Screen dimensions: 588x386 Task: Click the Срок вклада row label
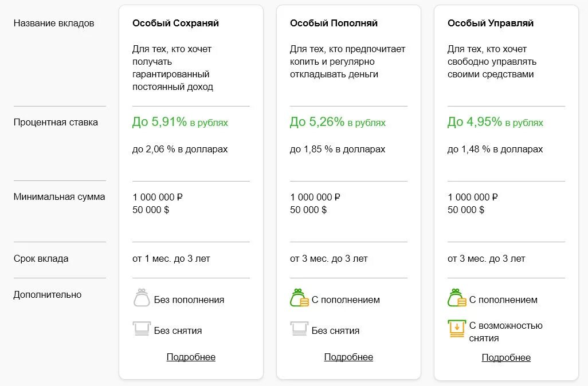point(41,258)
